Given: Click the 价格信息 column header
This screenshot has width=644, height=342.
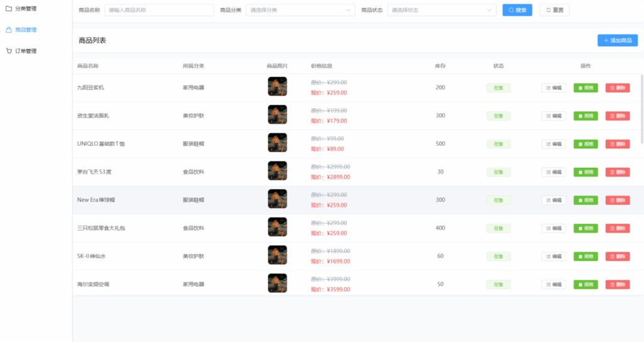Looking at the screenshot, I should (x=321, y=65).
